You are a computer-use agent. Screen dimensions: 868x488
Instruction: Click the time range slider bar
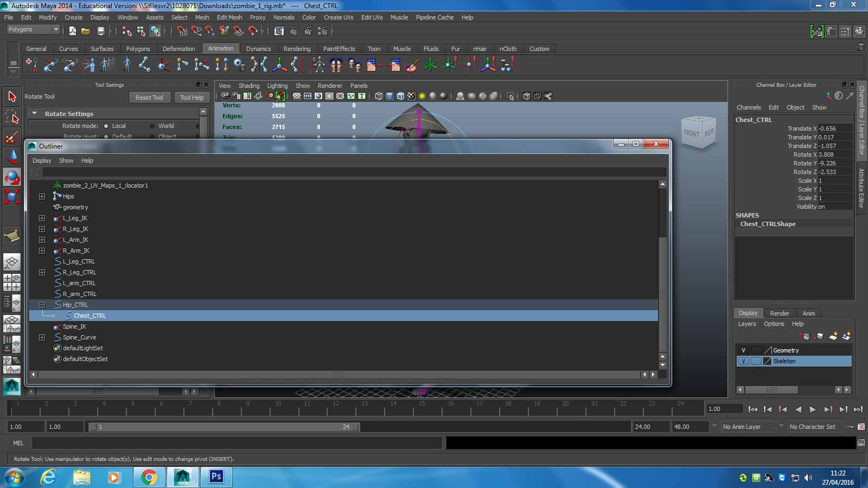tap(224, 427)
